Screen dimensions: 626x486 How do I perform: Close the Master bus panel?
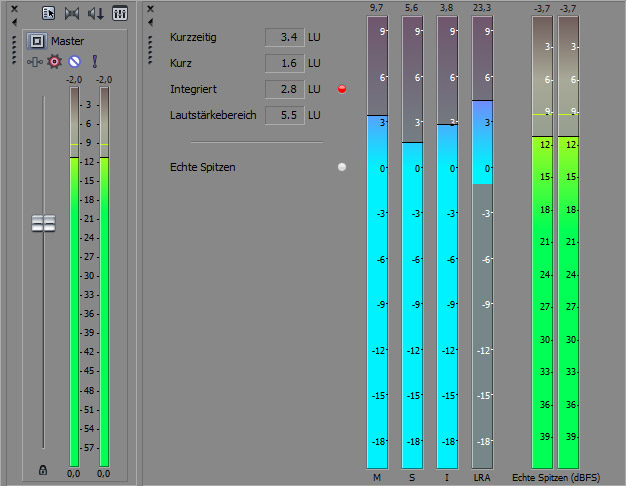point(14,8)
